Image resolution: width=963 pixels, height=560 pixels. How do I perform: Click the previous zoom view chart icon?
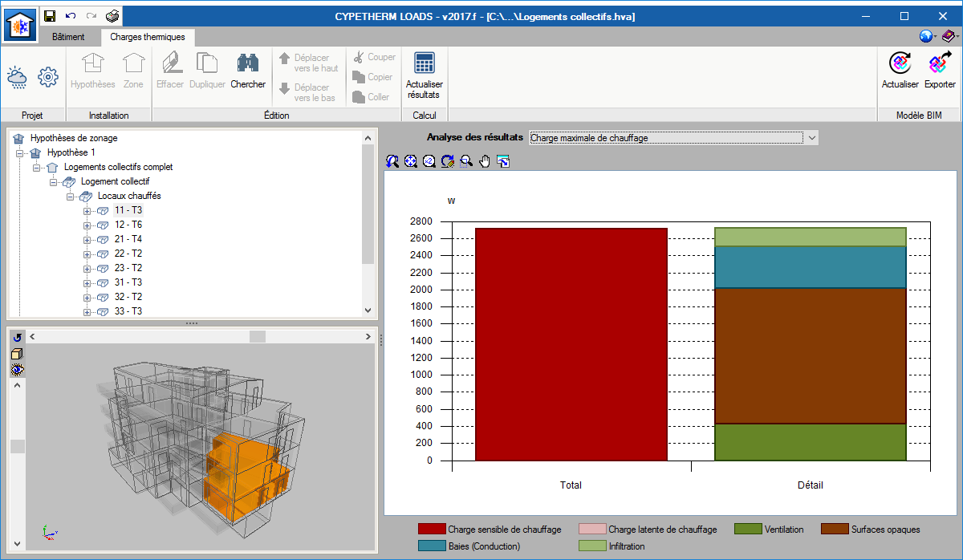pos(392,161)
